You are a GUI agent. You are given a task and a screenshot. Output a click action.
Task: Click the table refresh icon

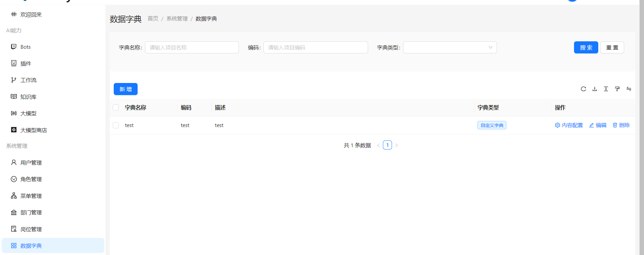pos(583,89)
